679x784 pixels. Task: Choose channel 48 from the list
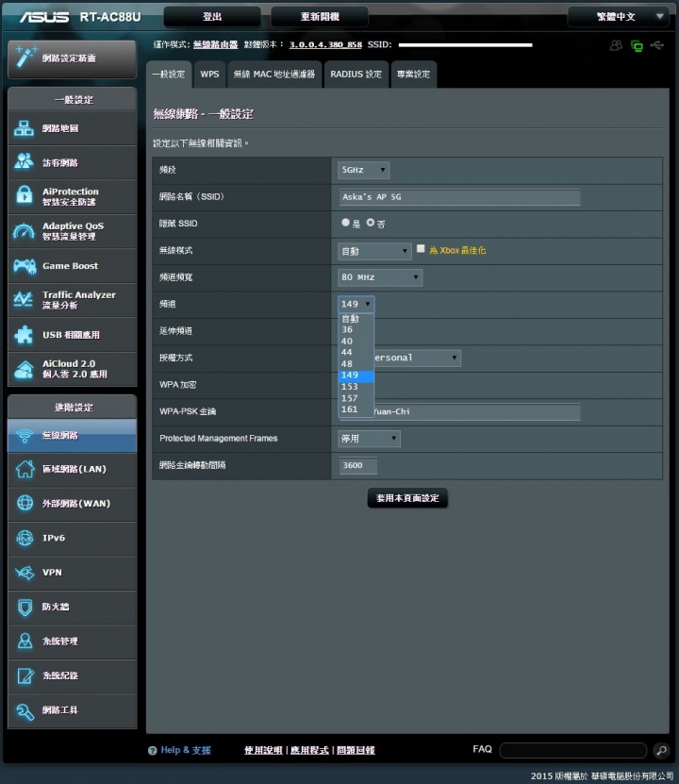pos(356,364)
